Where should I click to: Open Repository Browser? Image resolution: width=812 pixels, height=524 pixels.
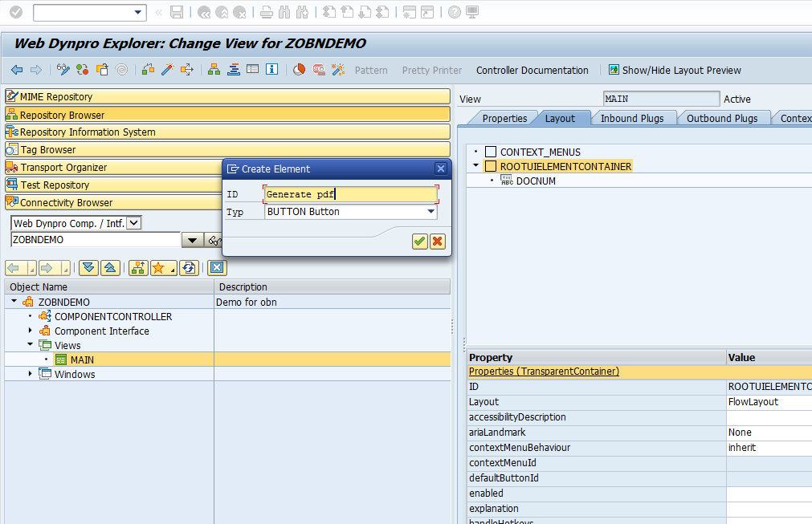(227, 114)
